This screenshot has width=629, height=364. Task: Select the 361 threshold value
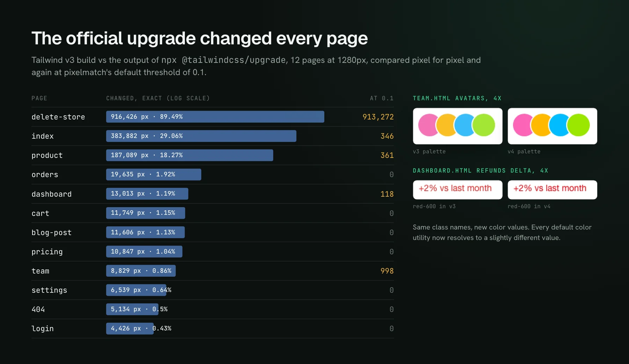[x=387, y=155]
